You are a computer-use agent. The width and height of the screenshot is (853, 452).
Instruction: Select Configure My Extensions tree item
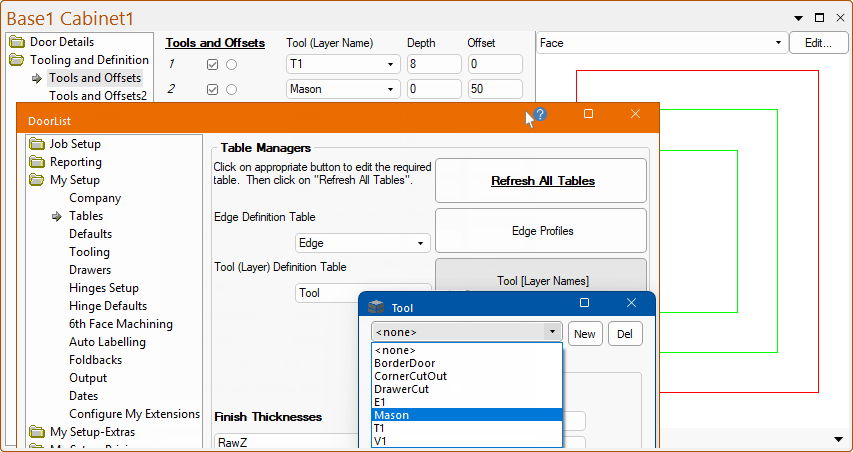134,413
